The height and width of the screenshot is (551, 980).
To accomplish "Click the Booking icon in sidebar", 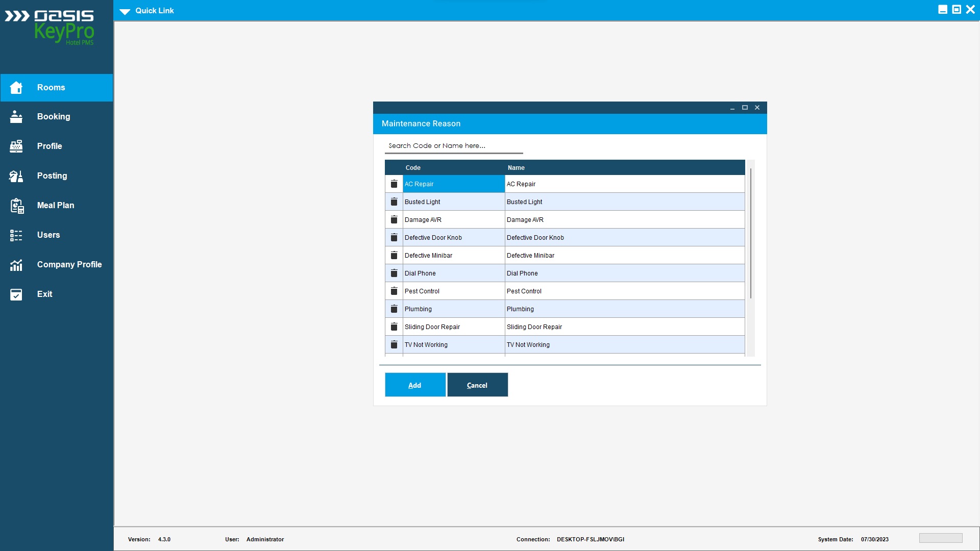I will (x=16, y=117).
